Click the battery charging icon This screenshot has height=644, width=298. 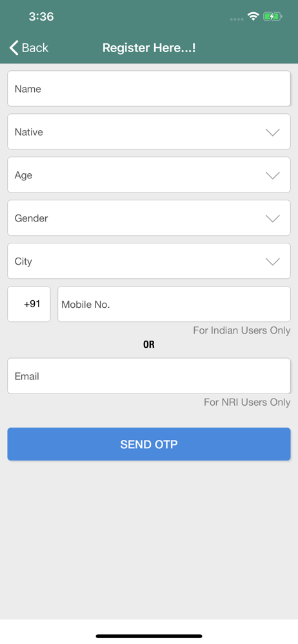tap(272, 17)
